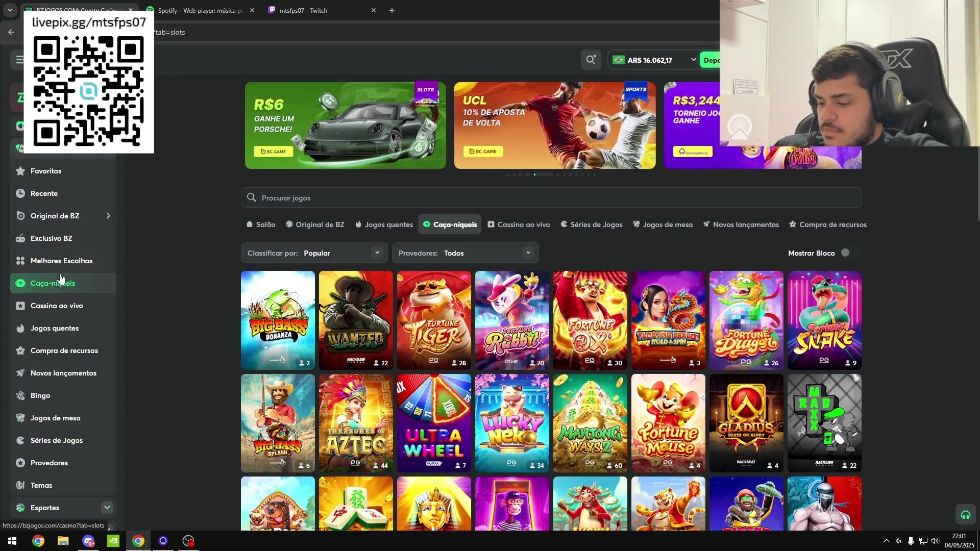Open Fortune Ox game
980x551 pixels.
(590, 320)
